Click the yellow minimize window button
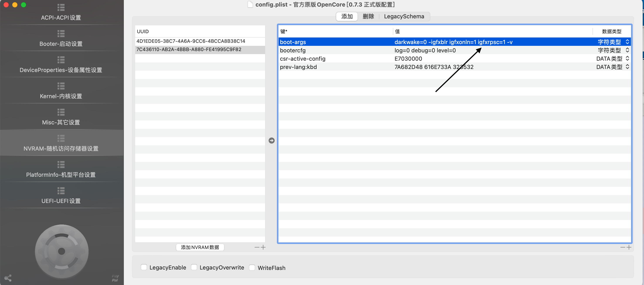Viewport: 644px width, 285px height. pos(15,5)
